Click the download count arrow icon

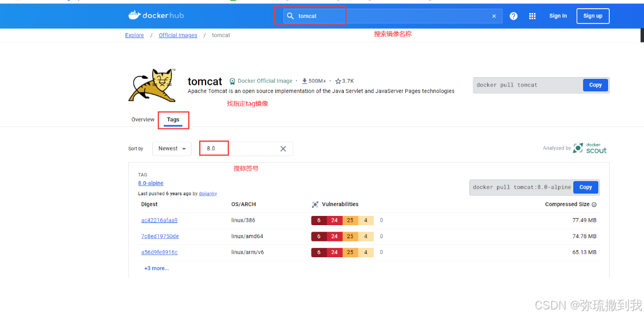[x=305, y=81]
